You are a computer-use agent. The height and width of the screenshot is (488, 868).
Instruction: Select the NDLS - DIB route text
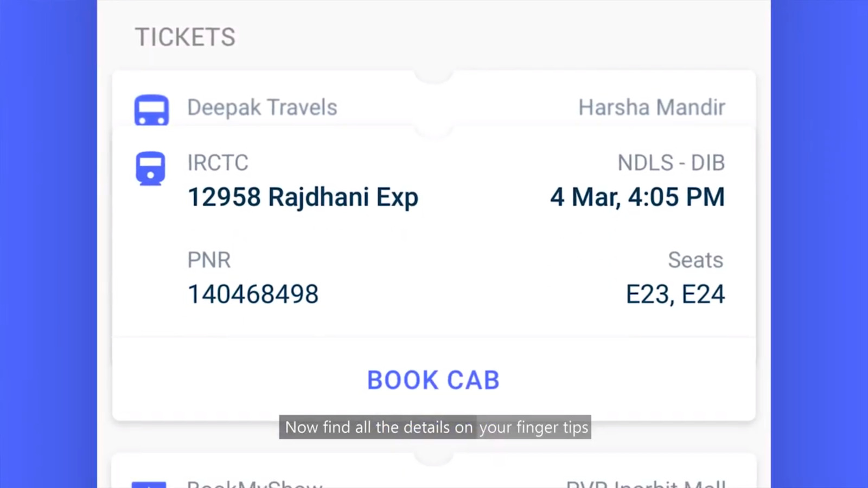[671, 163]
